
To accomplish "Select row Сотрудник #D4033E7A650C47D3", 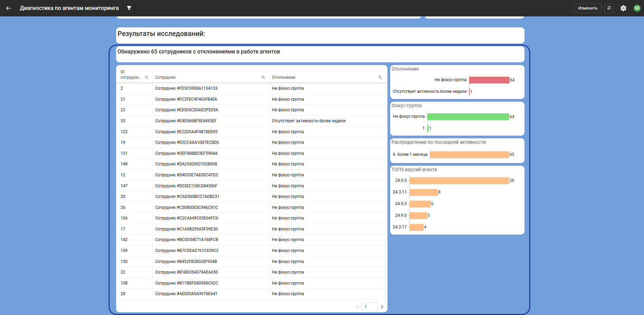I will [x=252, y=175].
